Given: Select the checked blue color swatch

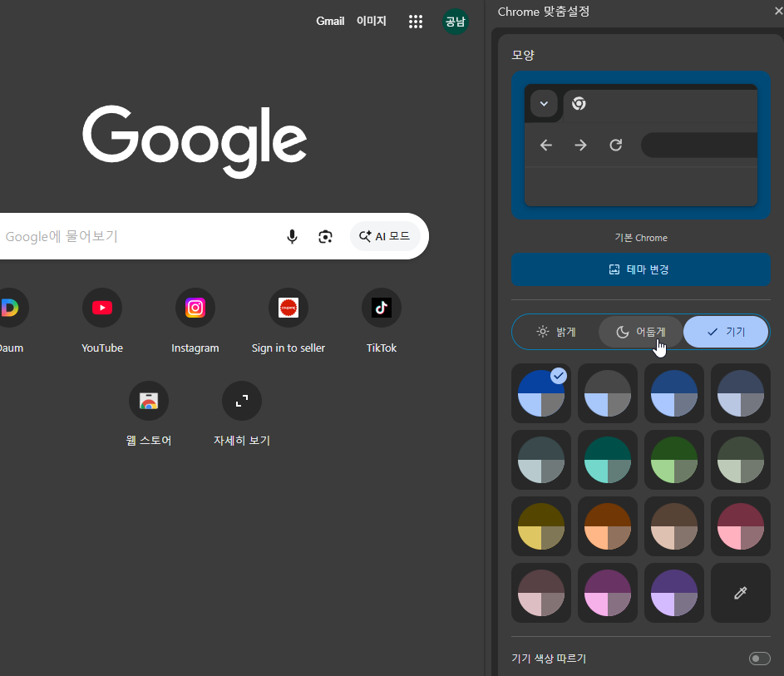Looking at the screenshot, I should point(541,393).
